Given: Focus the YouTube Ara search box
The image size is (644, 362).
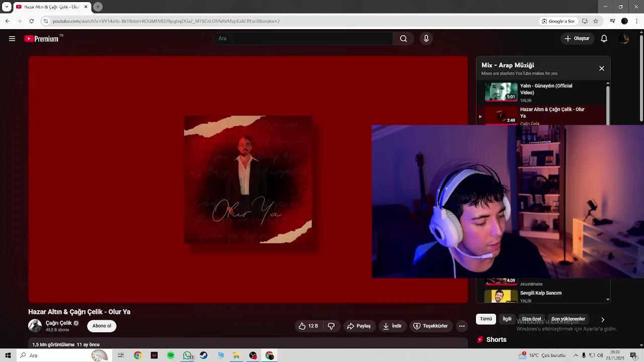Looking at the screenshot, I should [303, 39].
